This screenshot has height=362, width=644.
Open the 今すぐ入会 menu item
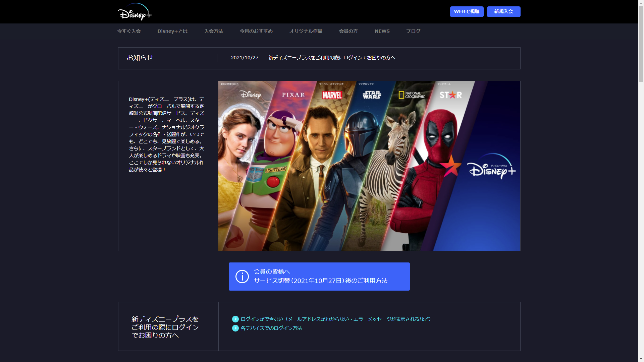coord(129,31)
